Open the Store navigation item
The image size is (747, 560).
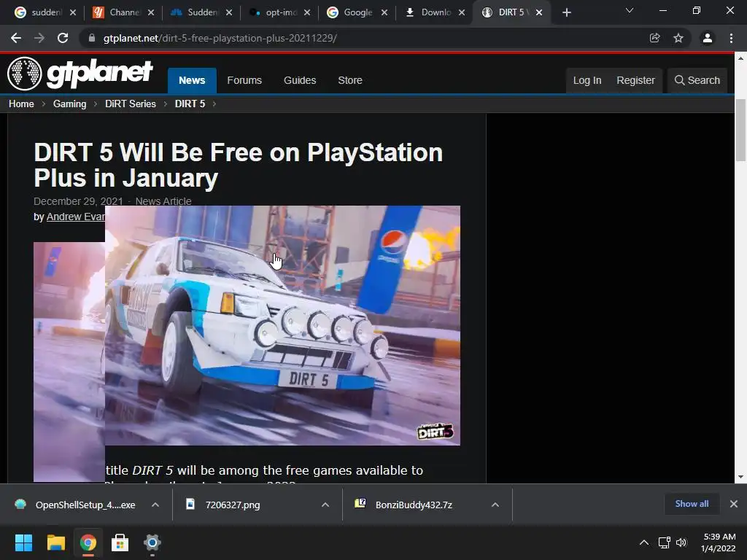pos(350,80)
